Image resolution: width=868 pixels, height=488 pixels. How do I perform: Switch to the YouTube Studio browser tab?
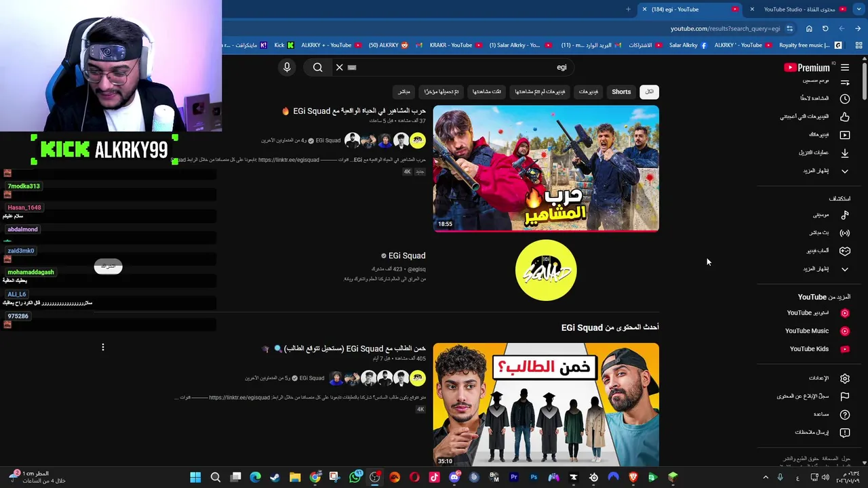[800, 9]
